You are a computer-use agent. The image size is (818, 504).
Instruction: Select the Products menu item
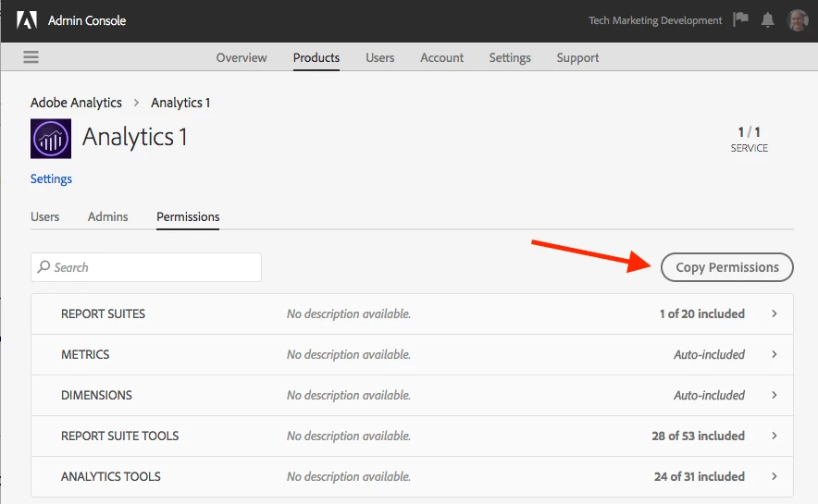316,57
